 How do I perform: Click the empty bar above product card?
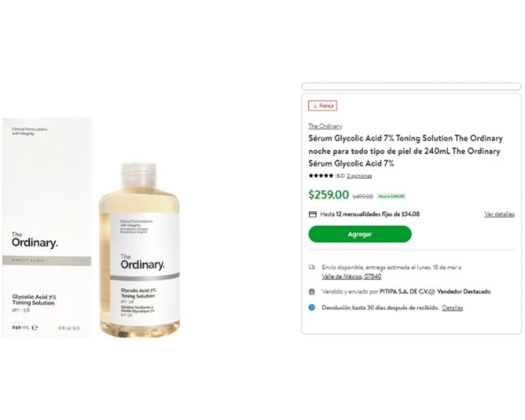tap(411, 87)
